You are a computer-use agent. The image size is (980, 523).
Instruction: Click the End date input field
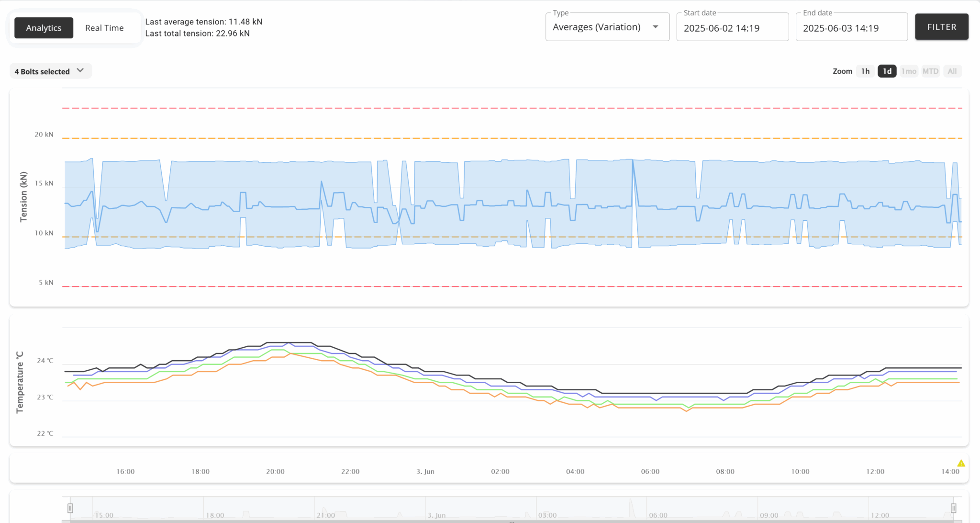851,28
